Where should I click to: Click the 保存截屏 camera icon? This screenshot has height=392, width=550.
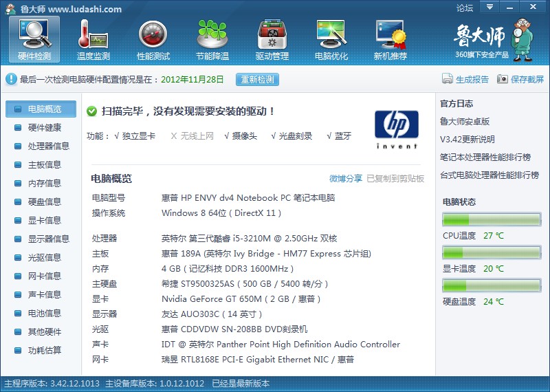coord(503,78)
